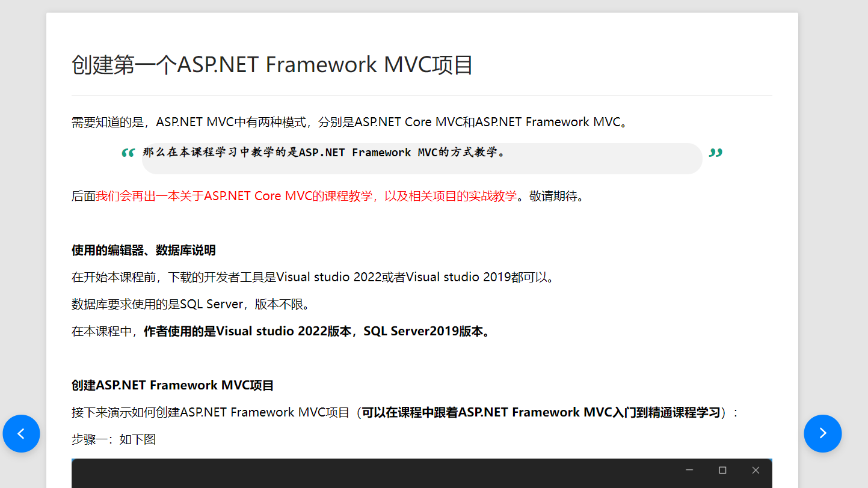Click the minimize icon in the embedded window
Image resolution: width=868 pixels, height=488 pixels.
pyautogui.click(x=689, y=470)
